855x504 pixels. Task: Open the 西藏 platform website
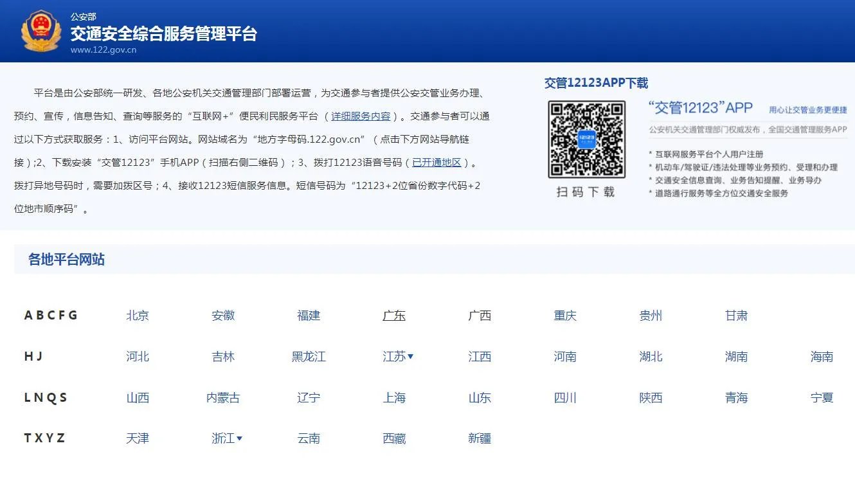[394, 438]
